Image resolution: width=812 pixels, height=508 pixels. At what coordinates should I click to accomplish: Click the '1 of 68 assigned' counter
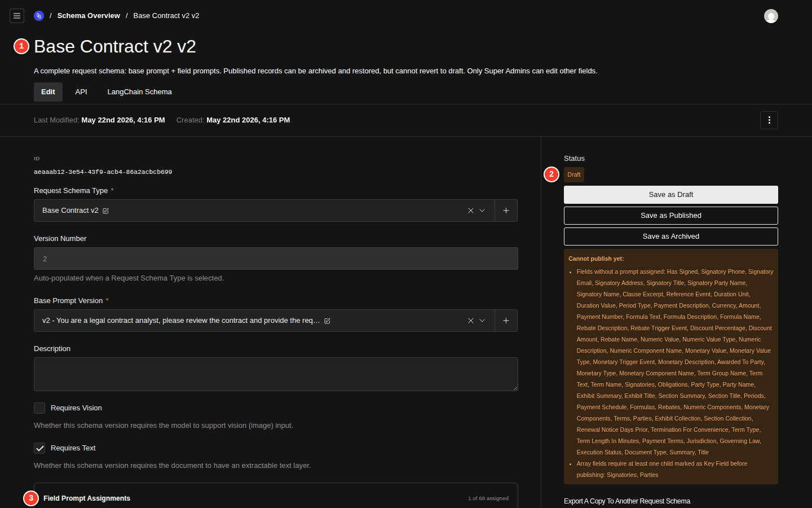tap(488, 498)
